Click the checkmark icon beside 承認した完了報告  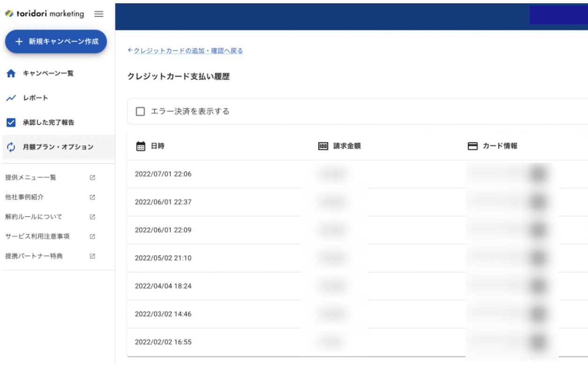point(11,122)
